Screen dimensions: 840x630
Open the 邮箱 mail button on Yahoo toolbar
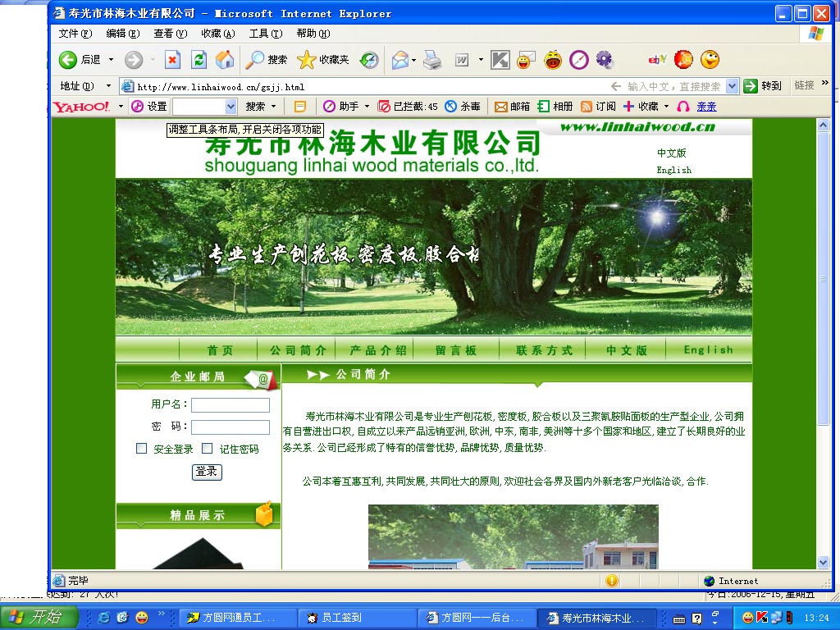[x=512, y=107]
